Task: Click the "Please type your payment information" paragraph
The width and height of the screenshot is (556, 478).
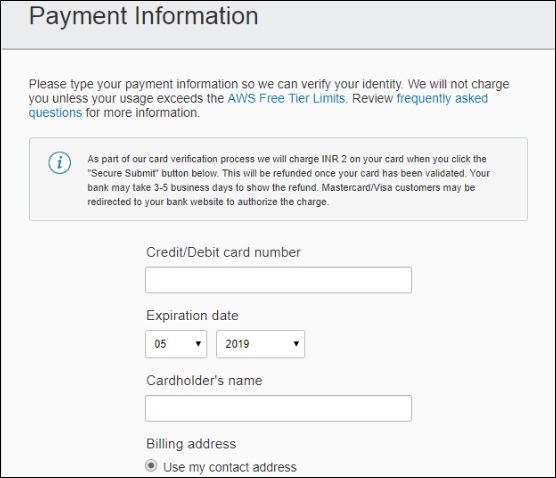Action: click(269, 98)
